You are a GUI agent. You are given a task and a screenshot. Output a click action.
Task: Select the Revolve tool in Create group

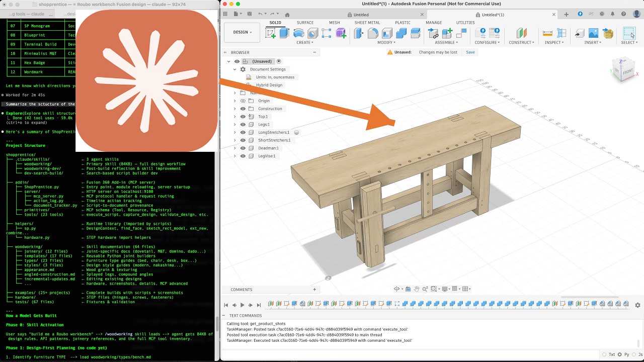pos(298,33)
